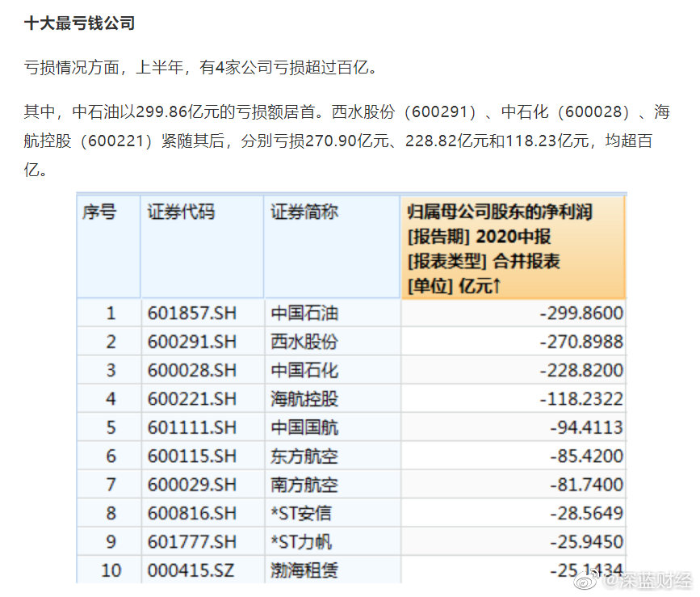This screenshot has width=700, height=597.
Task: Click the value -228.8200
Action: pos(581,371)
